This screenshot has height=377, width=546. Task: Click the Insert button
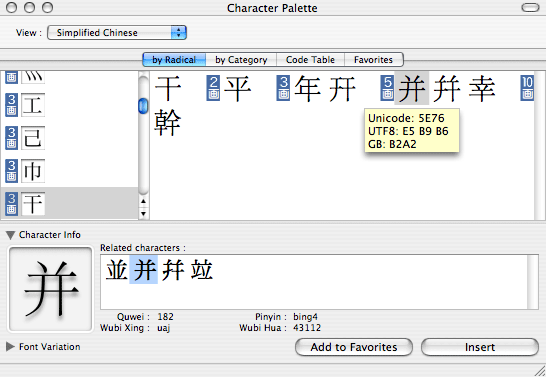[480, 347]
